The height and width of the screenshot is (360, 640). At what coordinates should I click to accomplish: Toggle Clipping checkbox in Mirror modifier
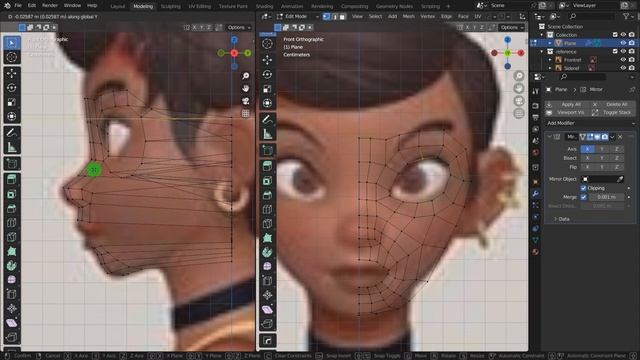583,188
